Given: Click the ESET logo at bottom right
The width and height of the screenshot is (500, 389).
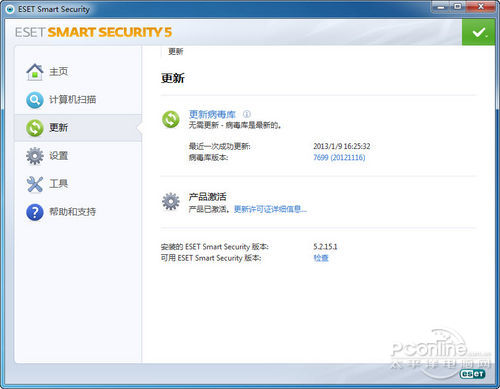Looking at the screenshot, I should coord(472,374).
